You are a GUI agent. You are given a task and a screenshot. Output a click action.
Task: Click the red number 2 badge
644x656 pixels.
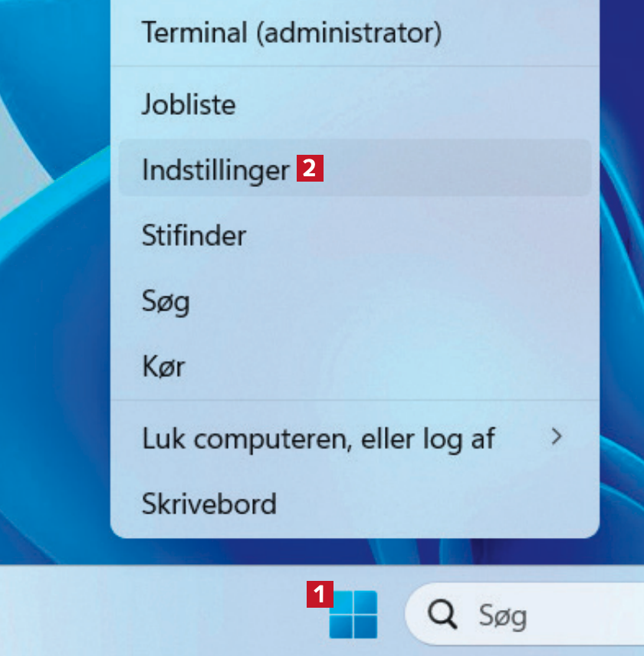(x=309, y=168)
